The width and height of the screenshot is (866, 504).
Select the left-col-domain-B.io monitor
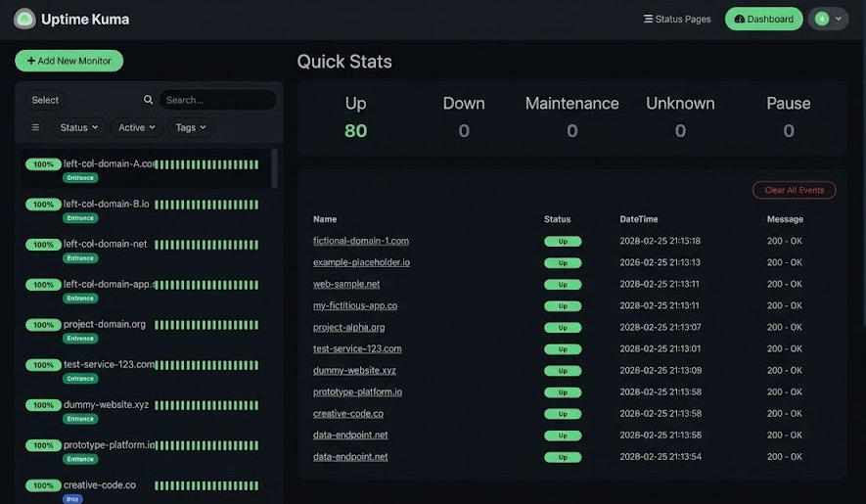point(146,209)
